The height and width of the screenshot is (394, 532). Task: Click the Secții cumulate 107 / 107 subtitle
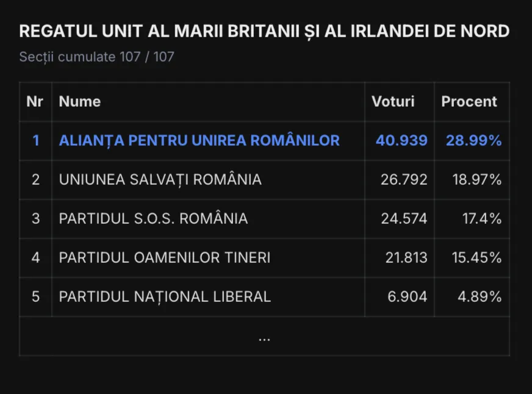[x=96, y=57]
